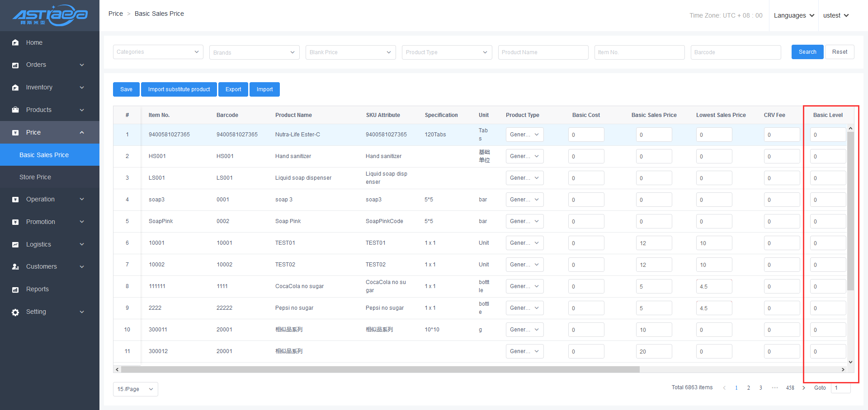Image resolution: width=868 pixels, height=410 pixels.
Task: Go to next page arrow in pagination
Action: (x=803, y=388)
